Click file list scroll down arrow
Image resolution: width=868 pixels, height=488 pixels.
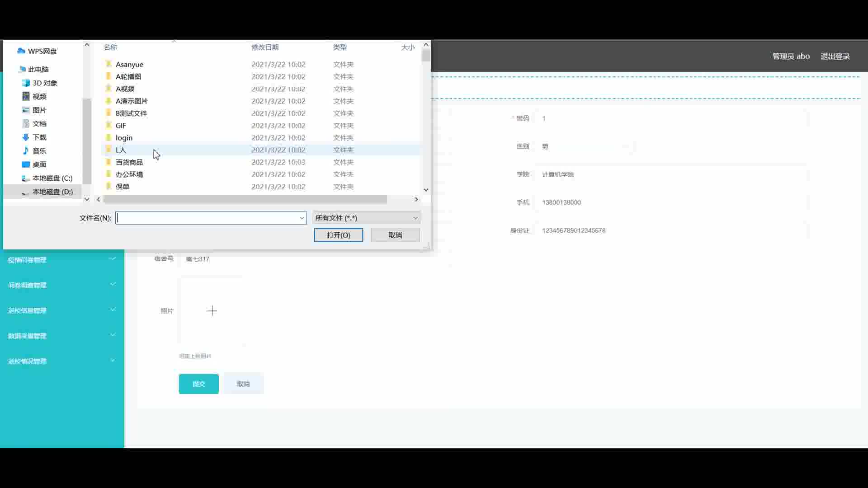(426, 190)
